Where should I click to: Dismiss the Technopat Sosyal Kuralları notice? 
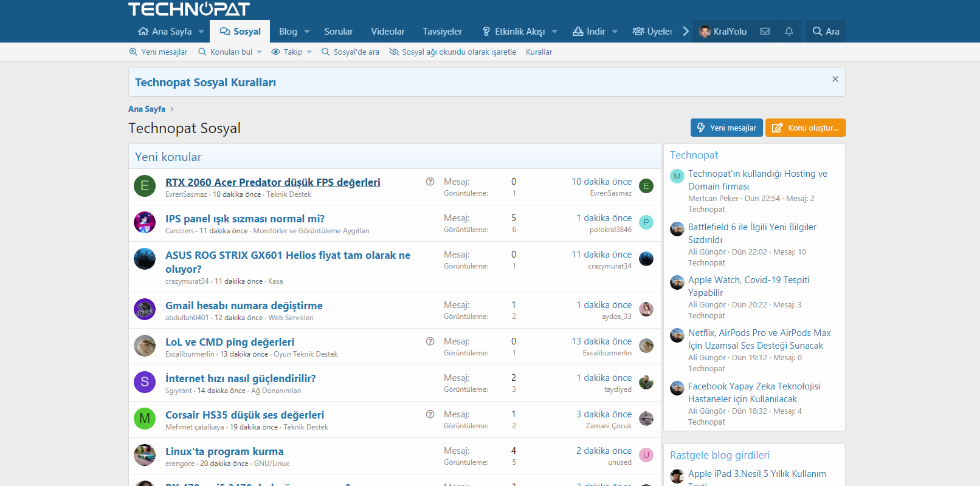pyautogui.click(x=835, y=79)
